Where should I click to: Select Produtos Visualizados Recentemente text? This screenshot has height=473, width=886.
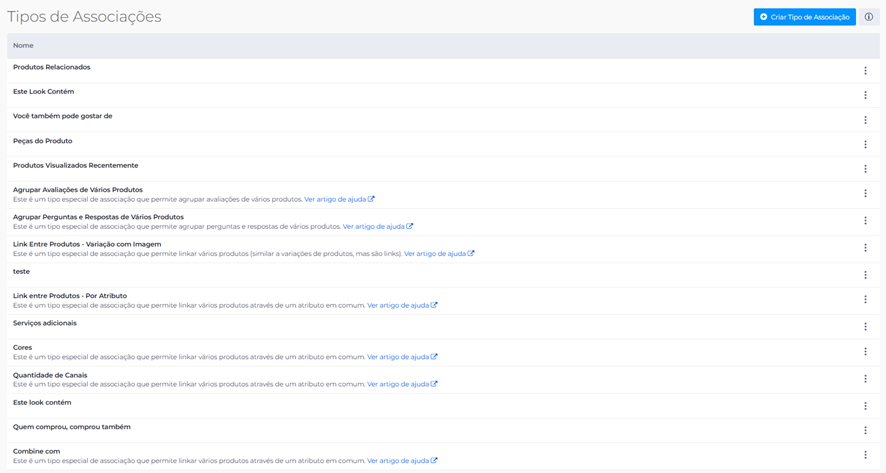click(x=76, y=165)
